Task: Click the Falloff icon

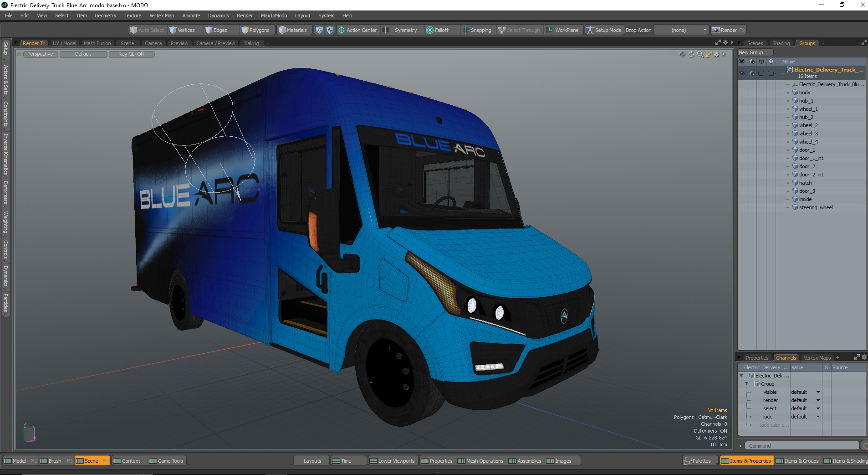Action: [429, 30]
